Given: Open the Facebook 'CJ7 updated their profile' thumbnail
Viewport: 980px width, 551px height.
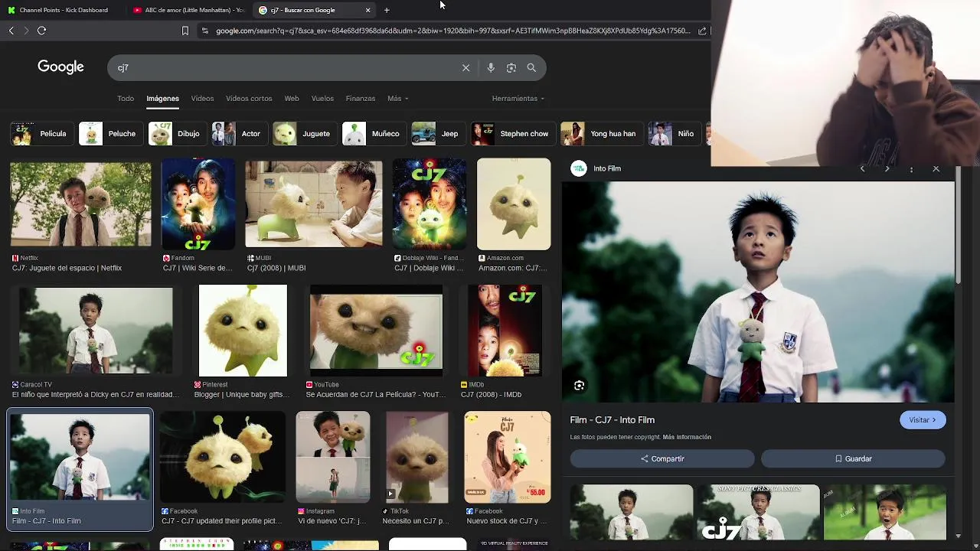Looking at the screenshot, I should point(223,458).
